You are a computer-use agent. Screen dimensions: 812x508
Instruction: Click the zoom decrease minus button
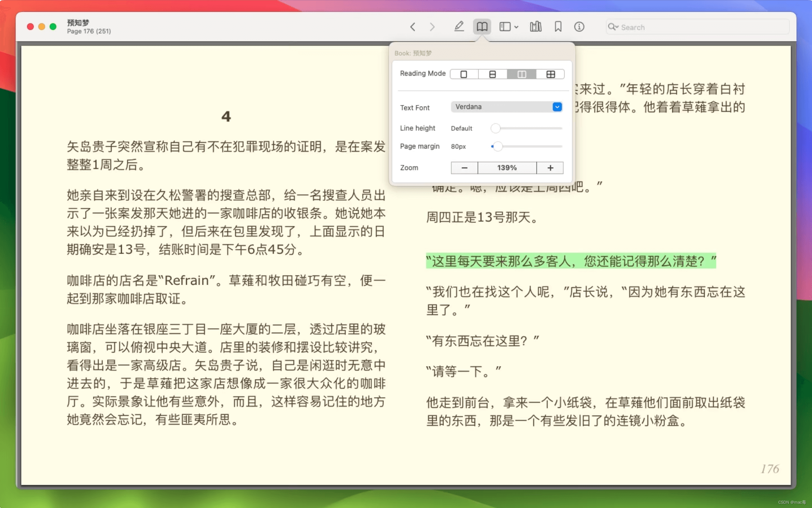[464, 168]
